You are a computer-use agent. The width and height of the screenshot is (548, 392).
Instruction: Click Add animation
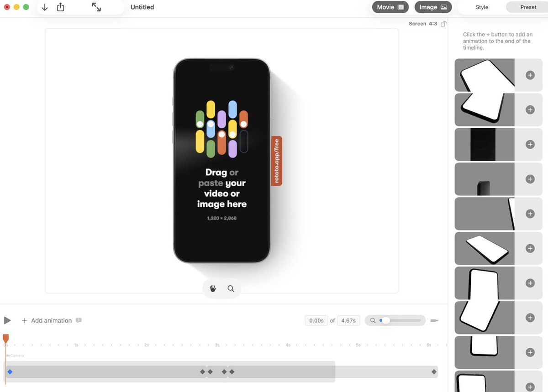(x=47, y=321)
